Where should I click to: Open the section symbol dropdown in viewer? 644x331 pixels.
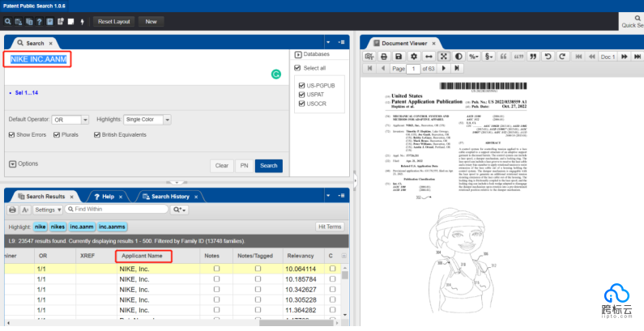point(488,57)
